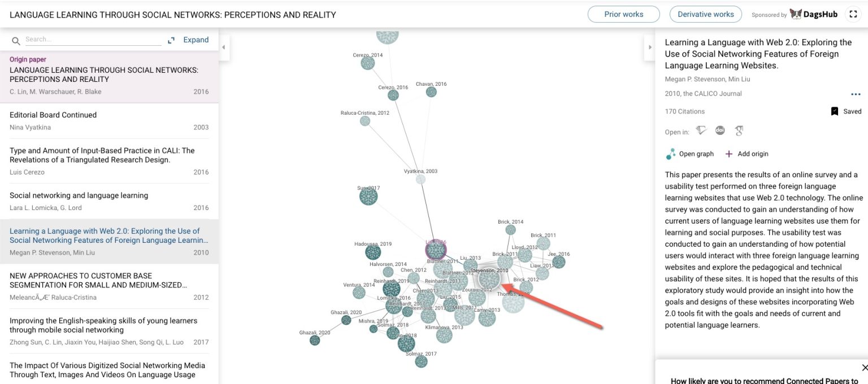Open paper in Semantic Scholar icon

click(701, 131)
